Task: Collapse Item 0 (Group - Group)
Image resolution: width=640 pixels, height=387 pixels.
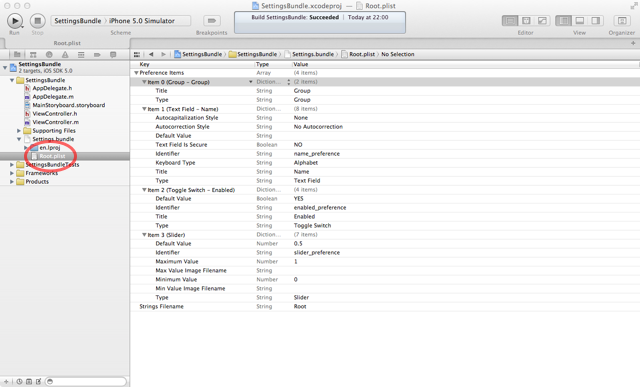Action: pyautogui.click(x=144, y=82)
